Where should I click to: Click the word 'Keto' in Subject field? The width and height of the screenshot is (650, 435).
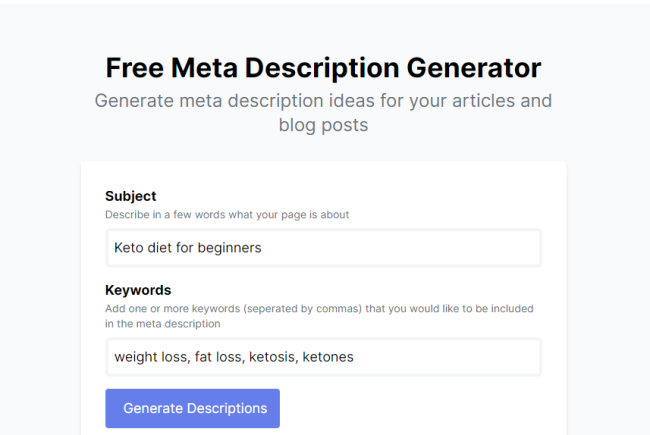(x=129, y=247)
